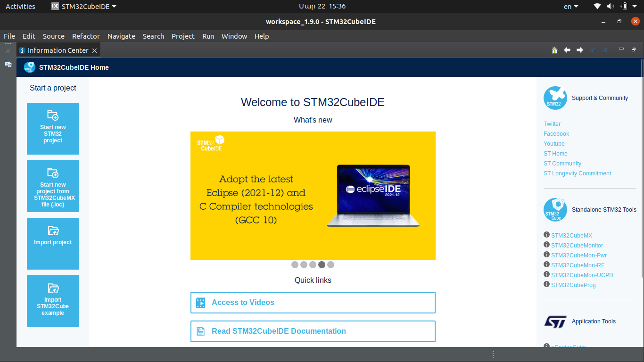This screenshot has width=644, height=362.
Task: Start new project from STM32CubeMX .ioc file
Action: 53,186
